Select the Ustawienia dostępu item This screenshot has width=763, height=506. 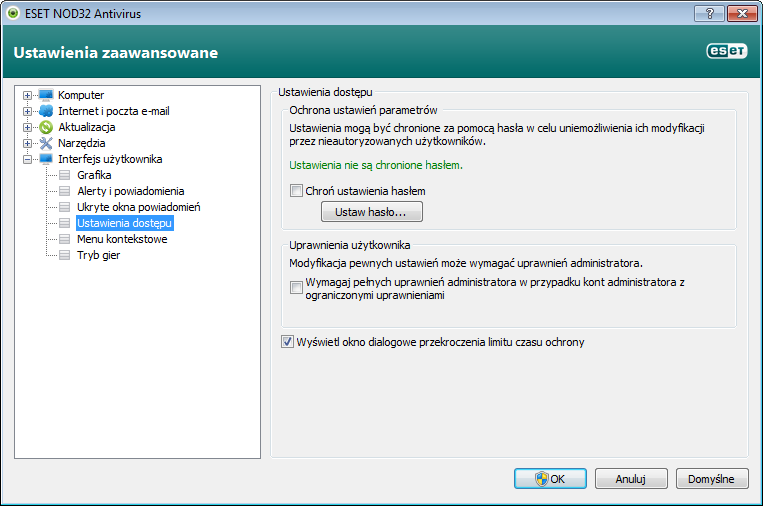(125, 223)
